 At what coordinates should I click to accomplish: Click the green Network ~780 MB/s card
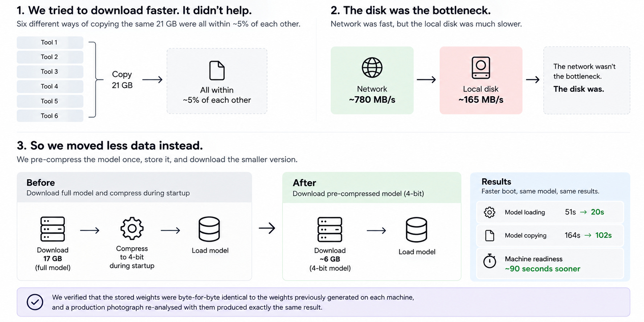pyautogui.click(x=372, y=80)
